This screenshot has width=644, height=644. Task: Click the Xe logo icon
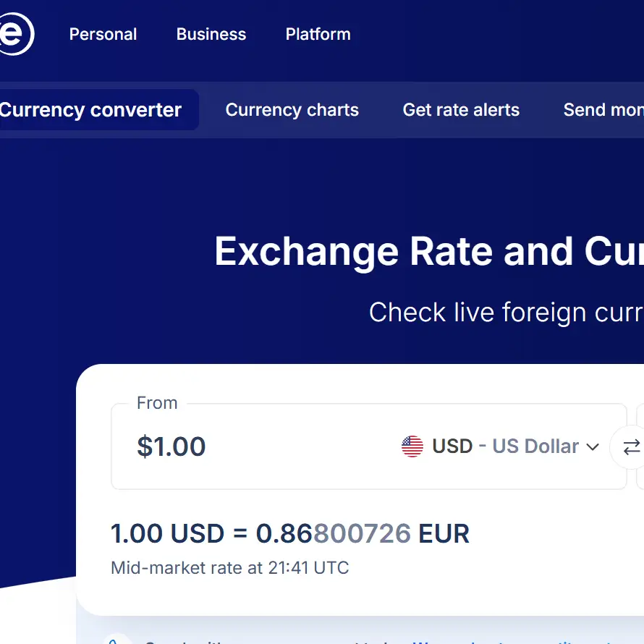coord(14,33)
